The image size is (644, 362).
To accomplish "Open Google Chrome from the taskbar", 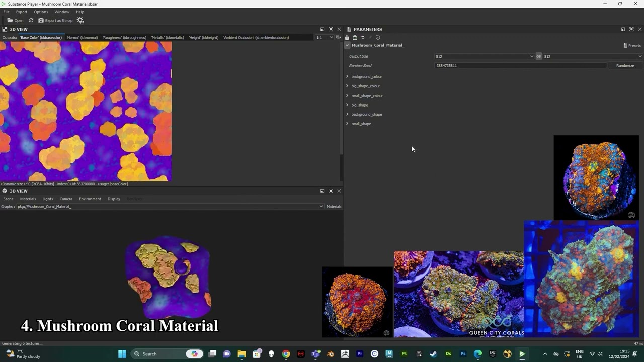I will point(286,354).
